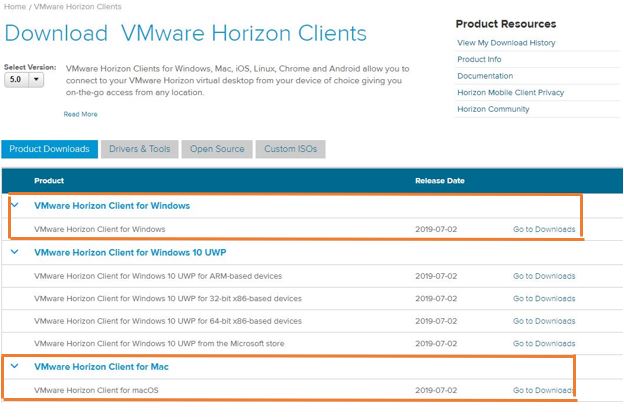624x418 pixels.
Task: Click the Product Resources heading
Action: 506,24
